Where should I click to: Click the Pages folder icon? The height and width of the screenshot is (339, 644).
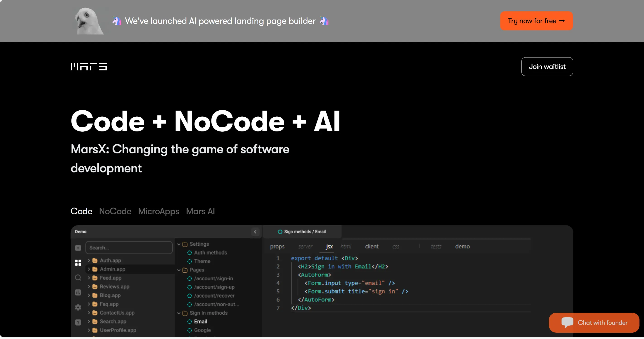pos(185,270)
